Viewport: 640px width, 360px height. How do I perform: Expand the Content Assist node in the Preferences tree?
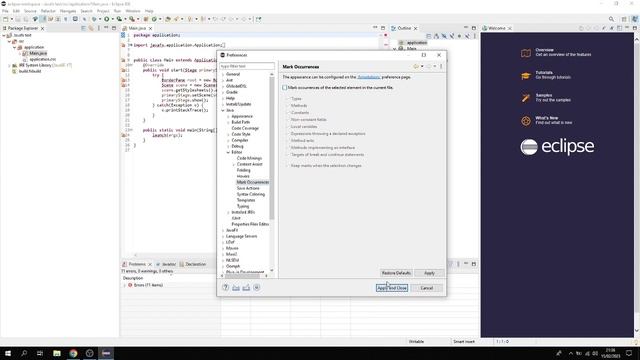click(233, 164)
